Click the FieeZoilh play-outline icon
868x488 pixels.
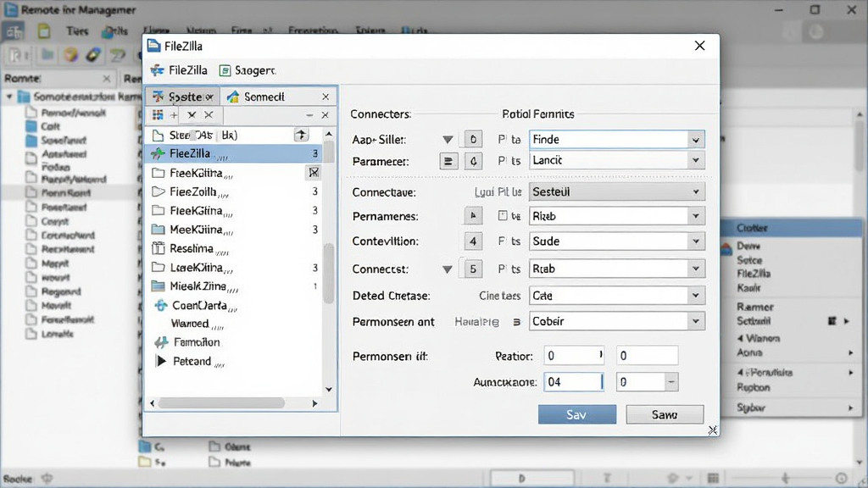click(x=159, y=191)
